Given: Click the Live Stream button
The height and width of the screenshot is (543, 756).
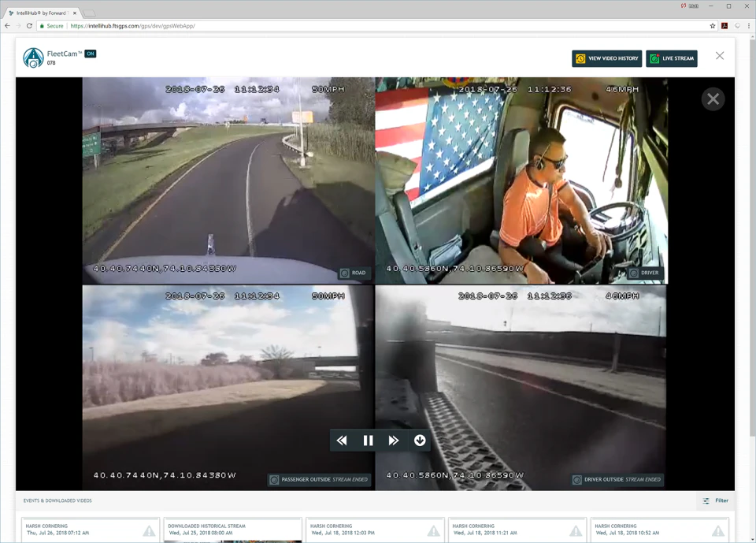Looking at the screenshot, I should [x=672, y=58].
